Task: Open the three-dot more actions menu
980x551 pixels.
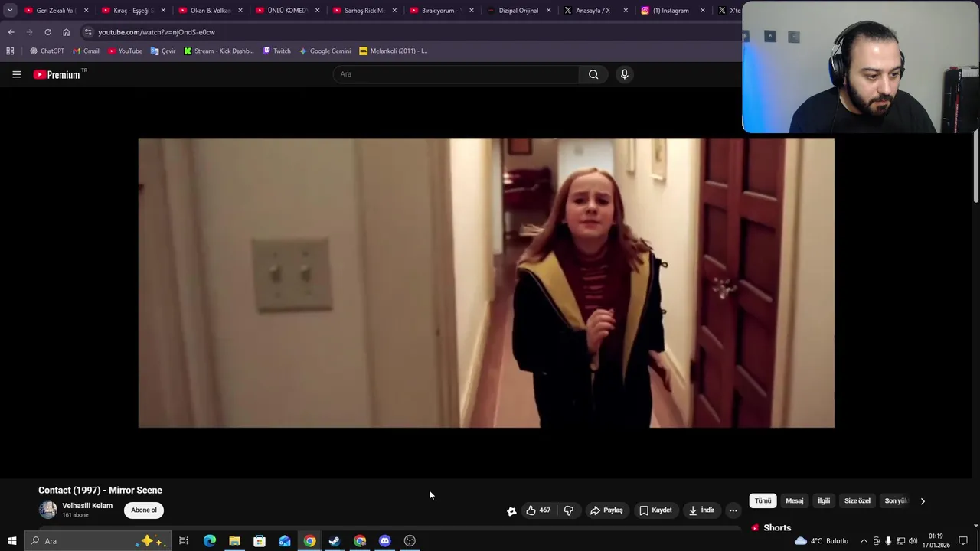Action: point(733,510)
